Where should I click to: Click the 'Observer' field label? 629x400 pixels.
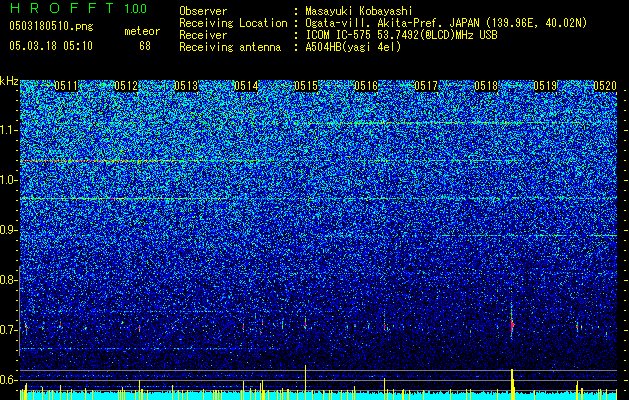point(203,12)
